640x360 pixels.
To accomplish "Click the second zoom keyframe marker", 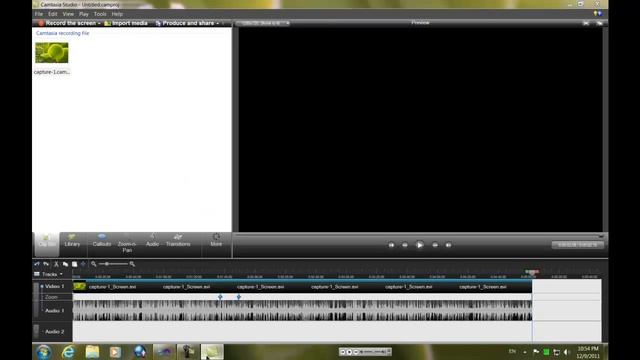I will click(239, 297).
